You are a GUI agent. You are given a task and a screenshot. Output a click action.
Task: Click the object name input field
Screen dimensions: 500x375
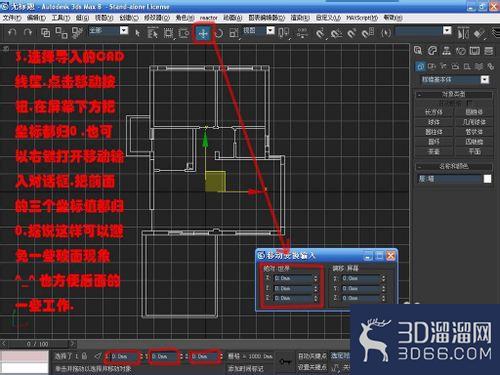coord(449,179)
